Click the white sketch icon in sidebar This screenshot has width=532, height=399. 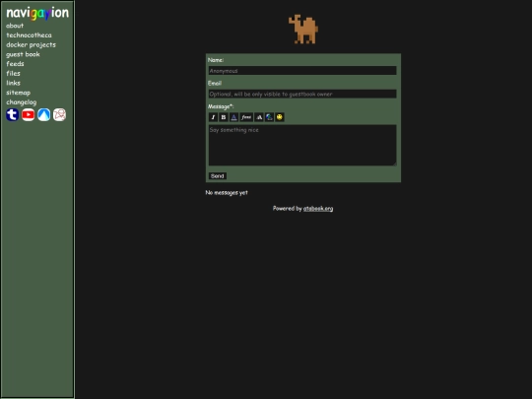point(59,114)
